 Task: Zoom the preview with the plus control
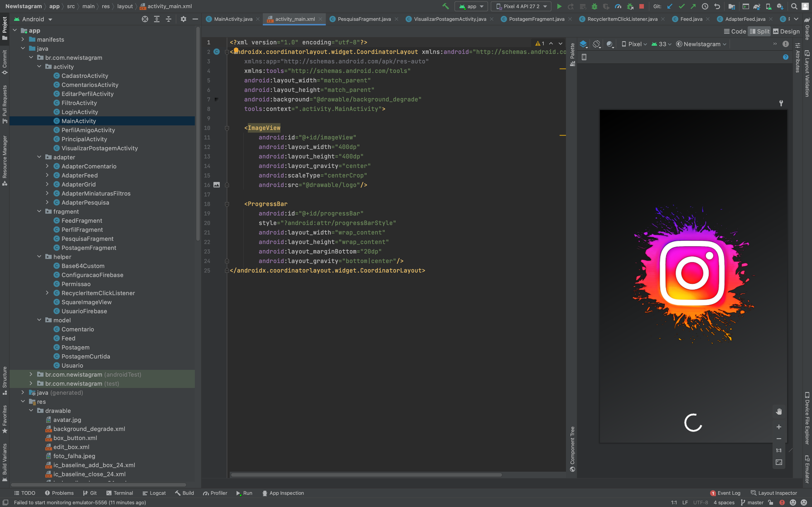point(779,427)
